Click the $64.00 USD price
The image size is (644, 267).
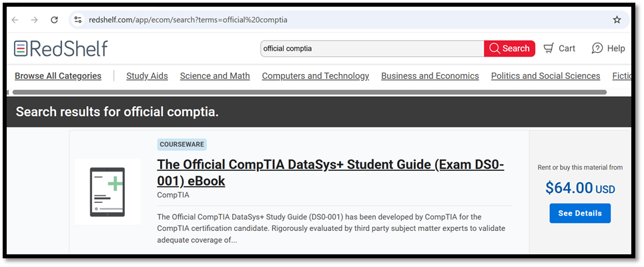[580, 188]
